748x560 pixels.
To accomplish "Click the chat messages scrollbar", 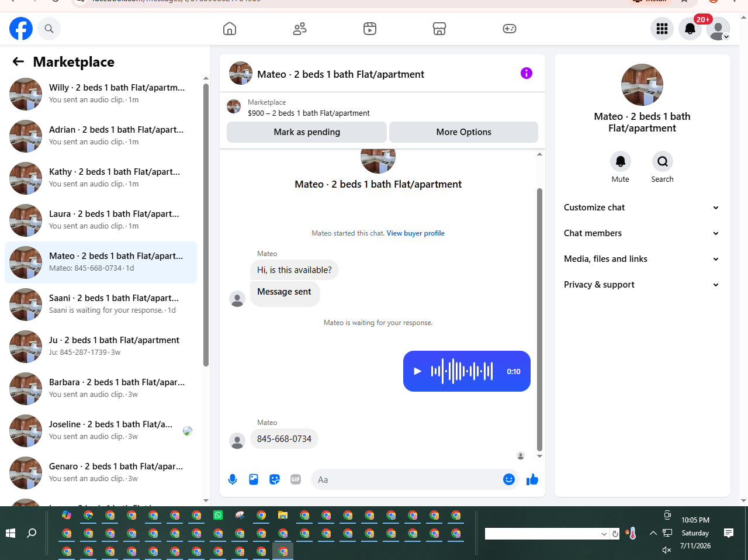I will (x=539, y=320).
